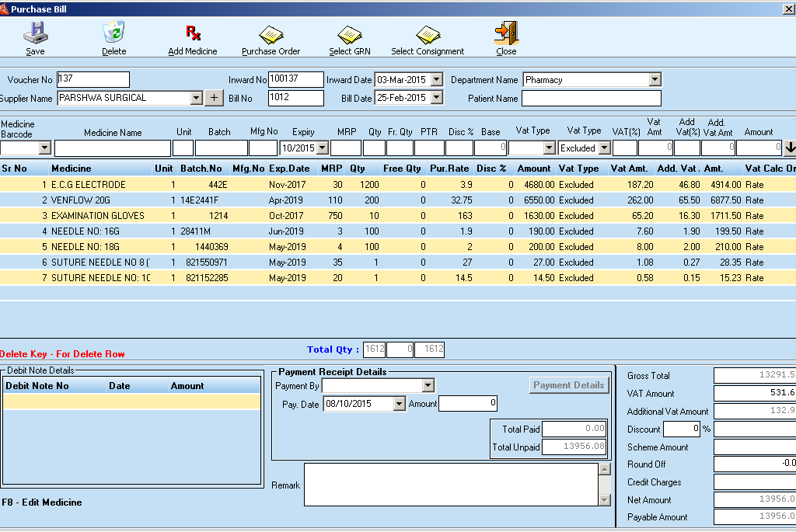Screen dimensions: 796x532
Task: Delete the current bill entry
Action: (113, 37)
